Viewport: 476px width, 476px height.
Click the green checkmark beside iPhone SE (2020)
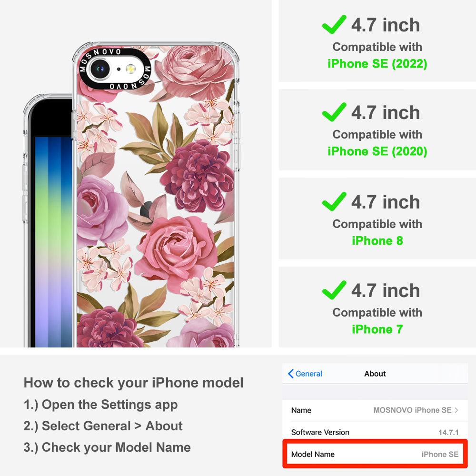point(334,112)
